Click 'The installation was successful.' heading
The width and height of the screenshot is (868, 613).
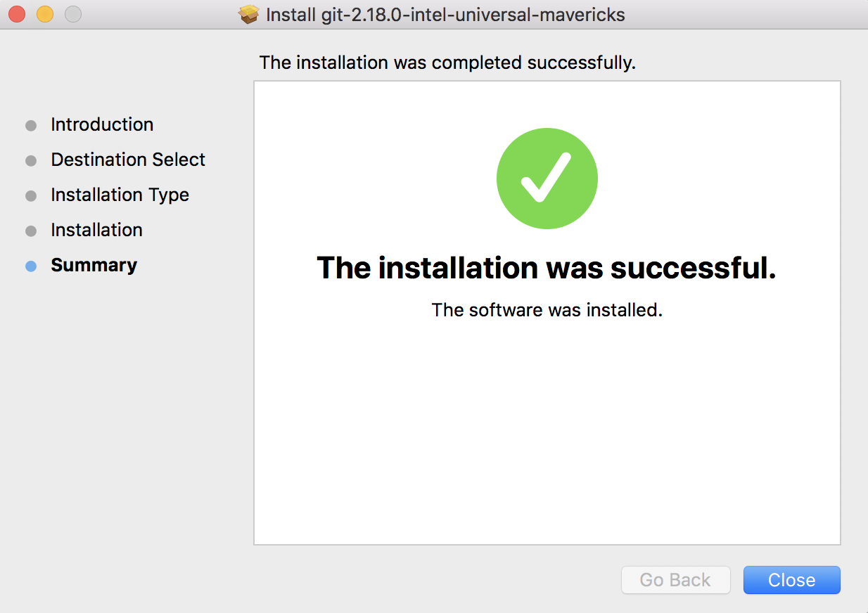pyautogui.click(x=547, y=268)
